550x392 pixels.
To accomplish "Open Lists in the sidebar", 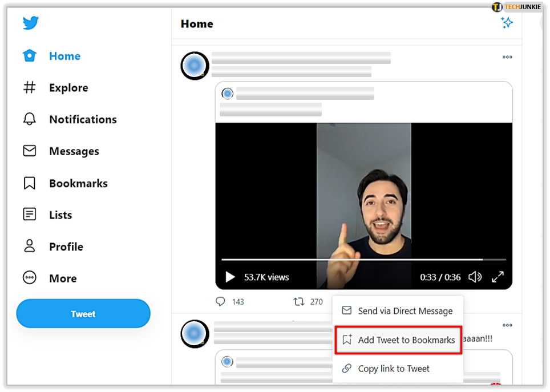I will [60, 215].
